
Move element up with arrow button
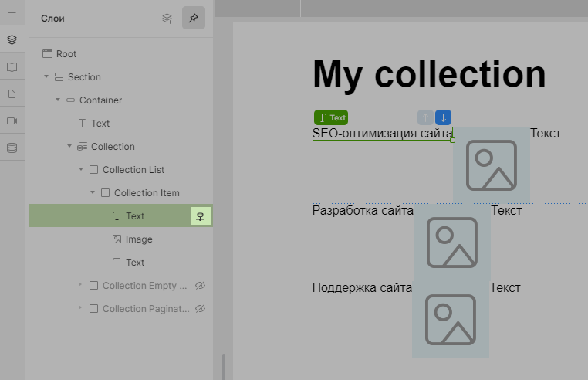(x=425, y=117)
